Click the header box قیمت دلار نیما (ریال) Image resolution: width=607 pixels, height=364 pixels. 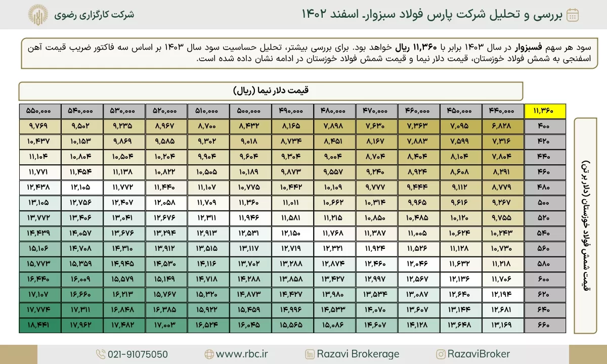(271, 91)
